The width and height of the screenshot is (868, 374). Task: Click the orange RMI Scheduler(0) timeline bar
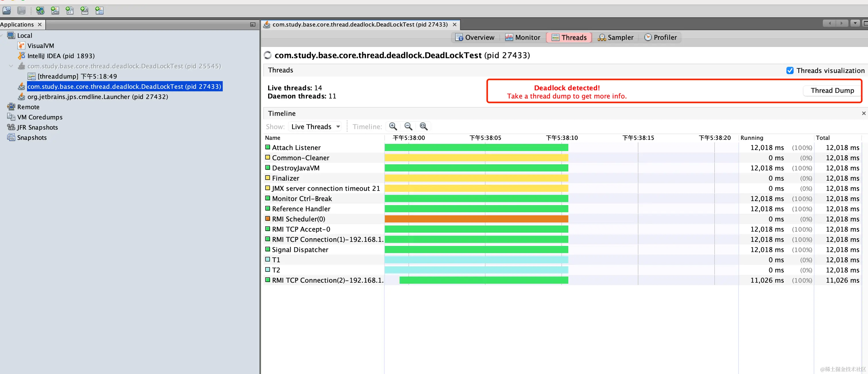[x=476, y=219]
